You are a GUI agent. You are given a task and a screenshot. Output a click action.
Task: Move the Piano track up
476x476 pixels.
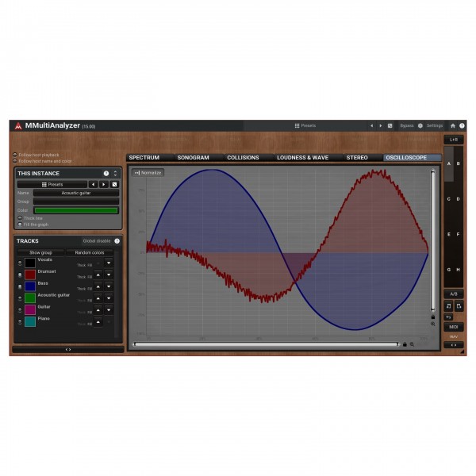click(x=98, y=322)
